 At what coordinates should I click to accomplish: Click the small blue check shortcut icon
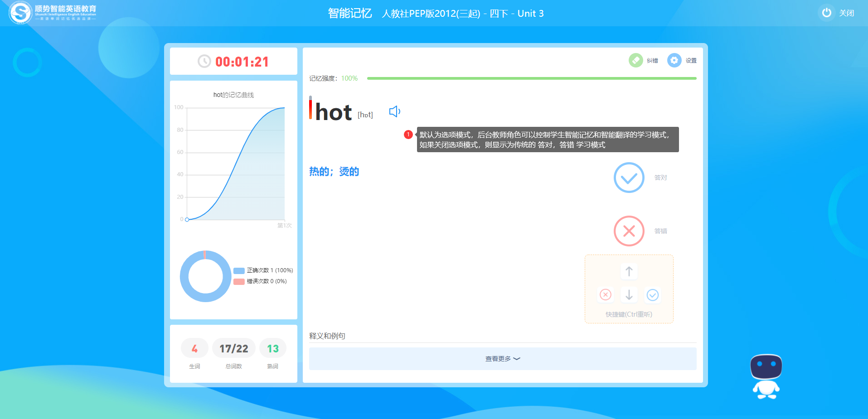[x=652, y=295]
